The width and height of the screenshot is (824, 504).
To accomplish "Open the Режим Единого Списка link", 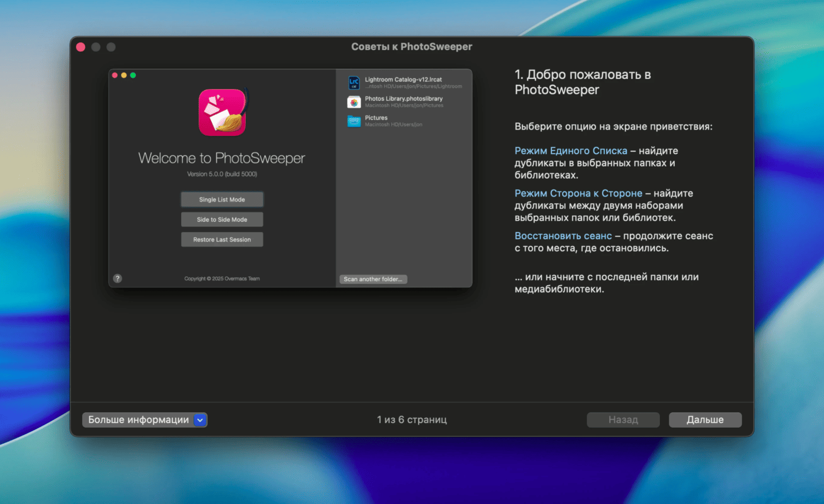I will pyautogui.click(x=571, y=151).
